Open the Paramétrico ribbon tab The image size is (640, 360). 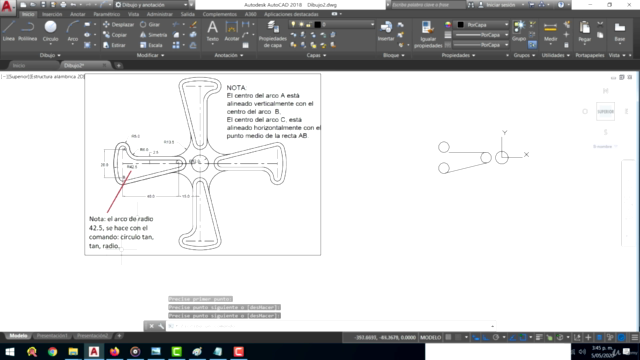107,14
